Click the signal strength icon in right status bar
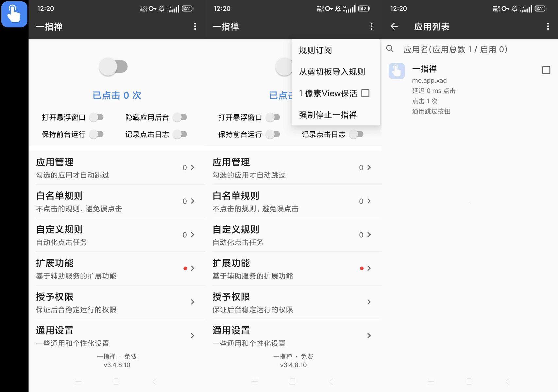 pos(526,9)
